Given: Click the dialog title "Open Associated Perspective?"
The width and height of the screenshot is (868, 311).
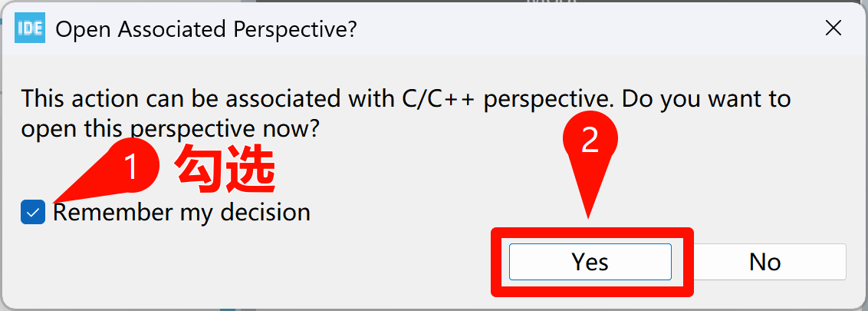Looking at the screenshot, I should click(x=206, y=30).
